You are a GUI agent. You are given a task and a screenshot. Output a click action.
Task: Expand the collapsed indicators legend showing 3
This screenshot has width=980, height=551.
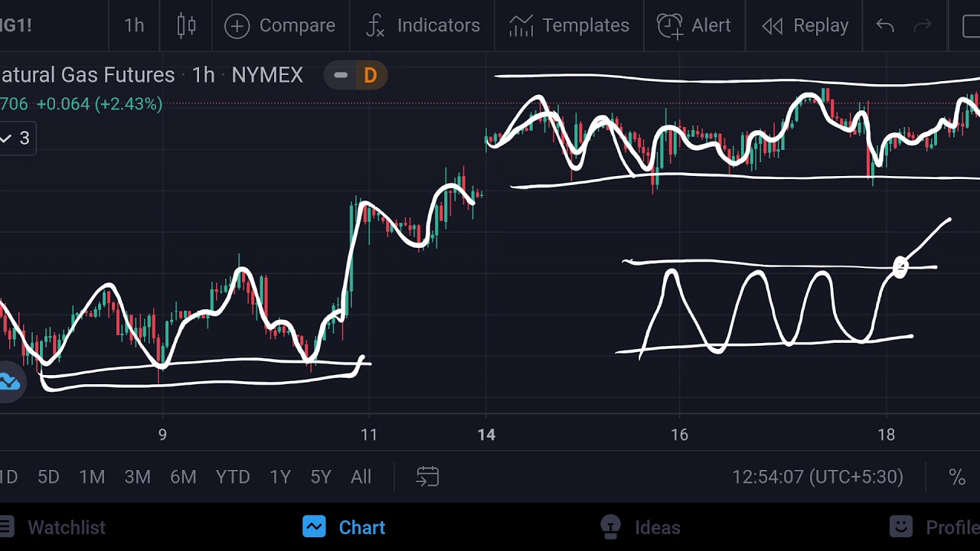pos(15,138)
